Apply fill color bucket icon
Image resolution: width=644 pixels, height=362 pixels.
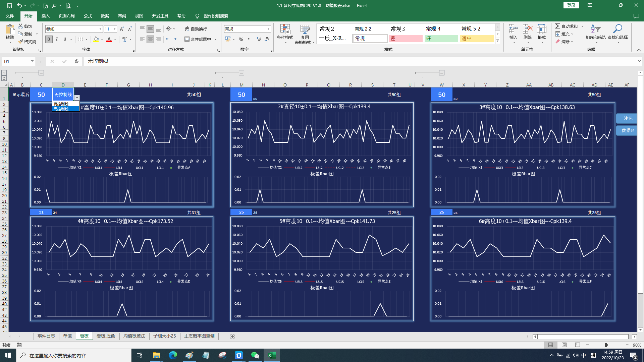(96, 39)
